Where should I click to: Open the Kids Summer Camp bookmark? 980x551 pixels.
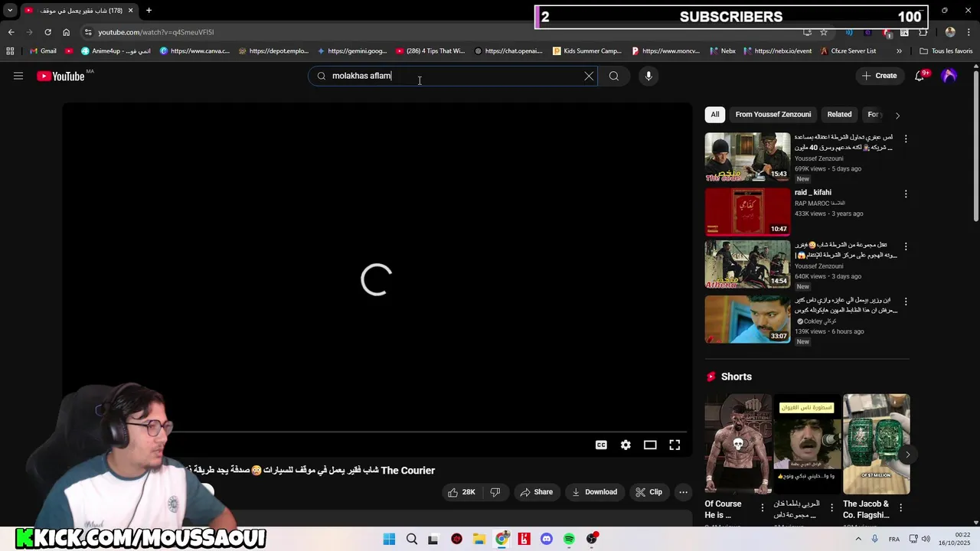(x=587, y=51)
